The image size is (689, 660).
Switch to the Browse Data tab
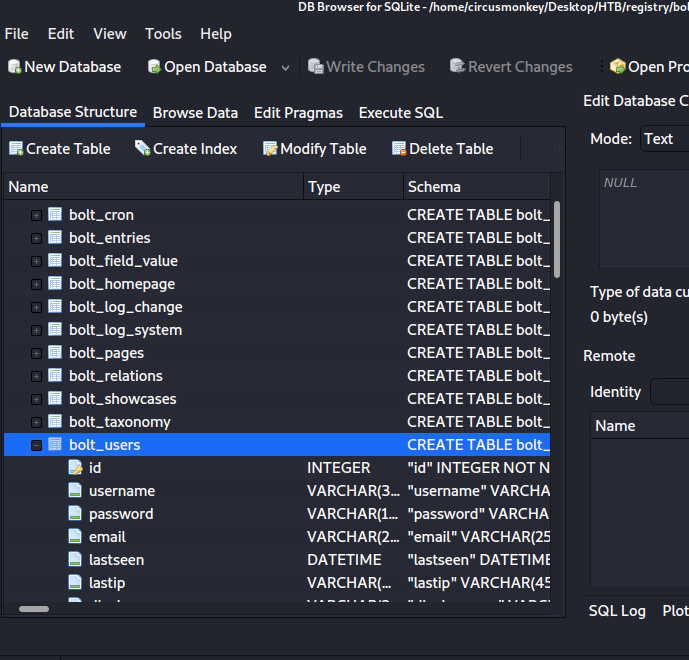tap(195, 113)
